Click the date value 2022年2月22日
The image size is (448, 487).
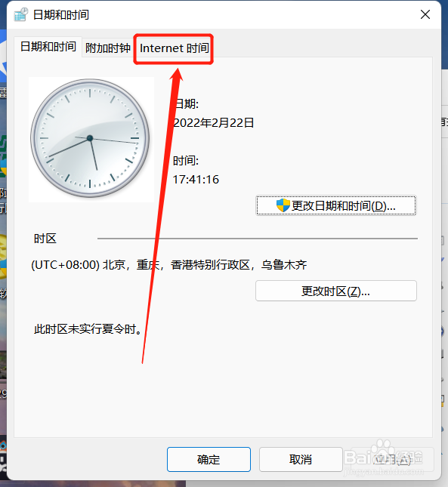pyautogui.click(x=214, y=122)
